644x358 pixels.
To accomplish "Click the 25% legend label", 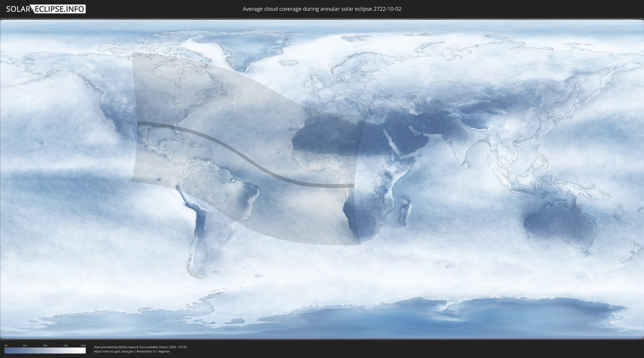I will pos(25,345).
